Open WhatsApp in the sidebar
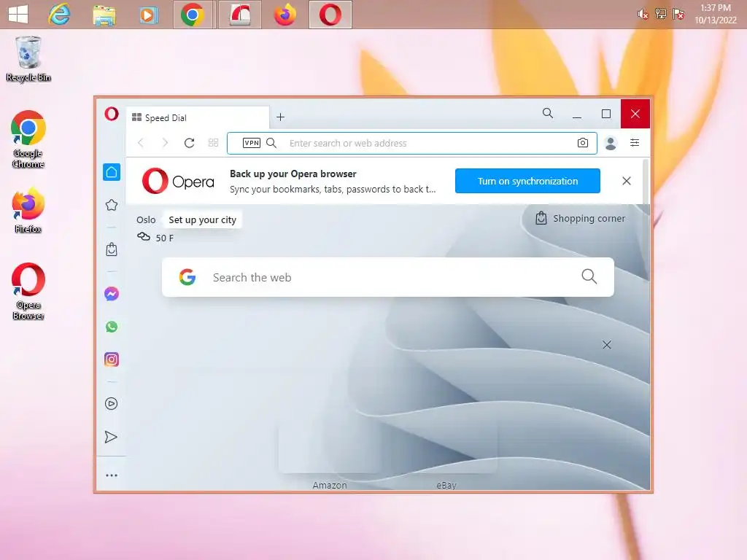The width and height of the screenshot is (747, 560). click(x=112, y=327)
